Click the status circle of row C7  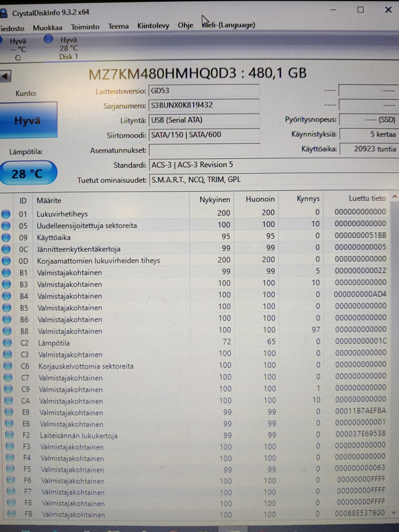pos(8,378)
